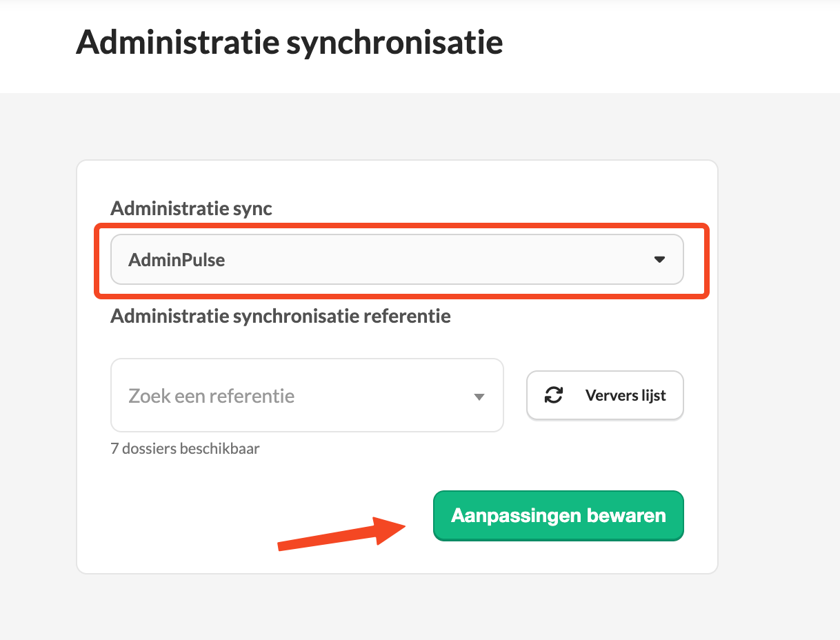Save changes with Aanpassingen bewaren

(x=558, y=515)
